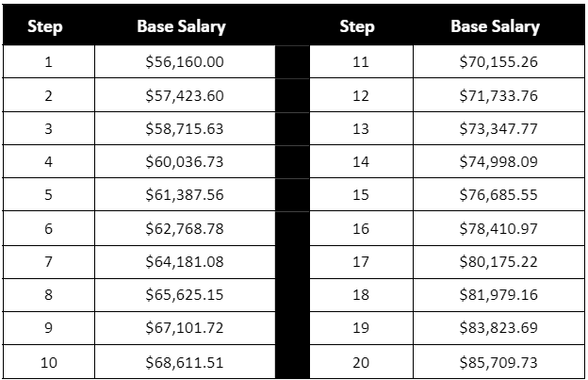Select the $85,709.73 top step salary
The width and height of the screenshot is (588, 380).
(498, 361)
